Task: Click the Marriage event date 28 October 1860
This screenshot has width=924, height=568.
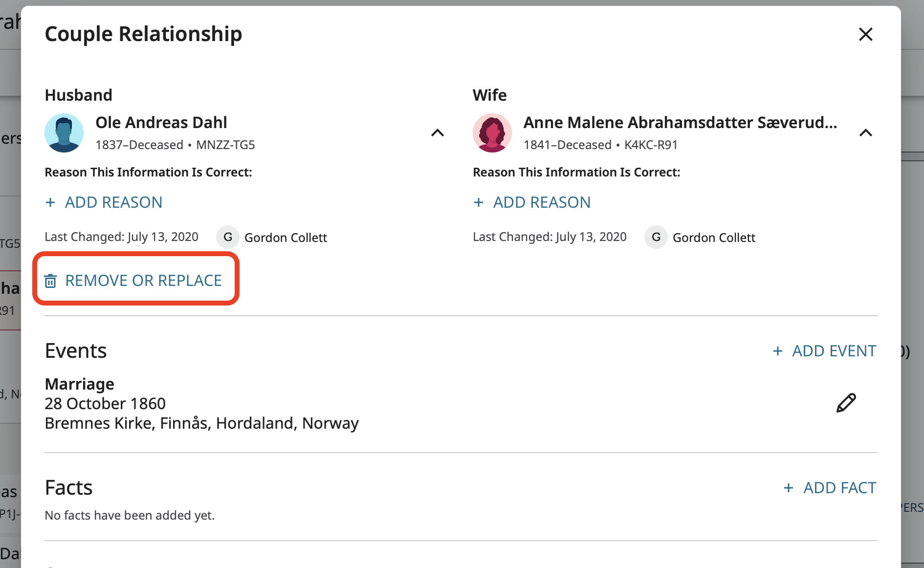Action: click(x=105, y=404)
